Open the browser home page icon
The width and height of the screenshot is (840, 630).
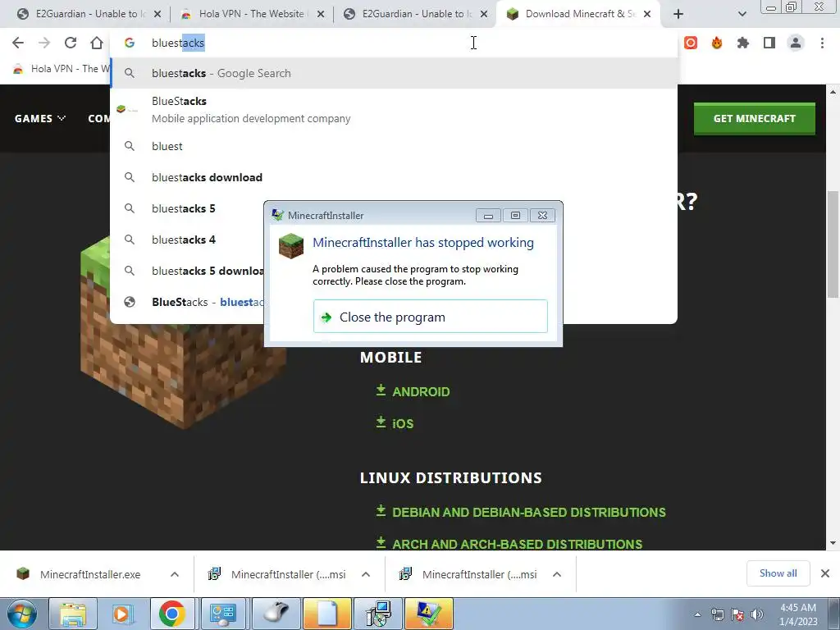(97, 43)
